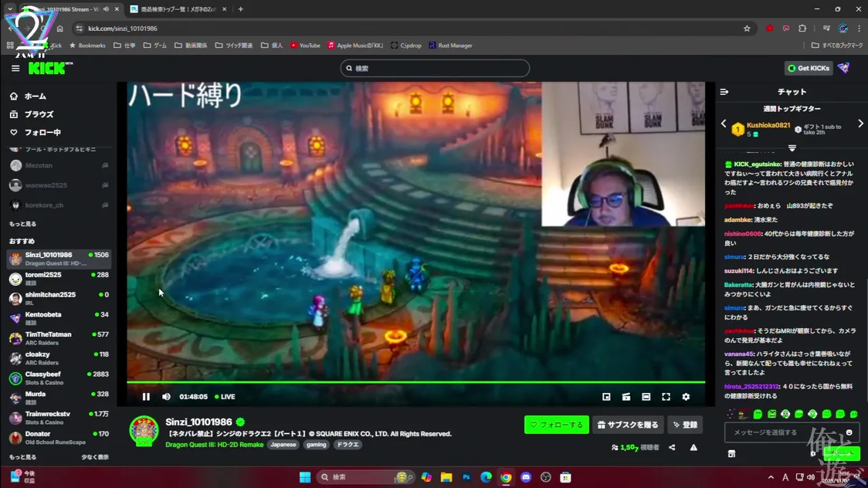Screen dimensions: 868x488
Task: Open the ゲーム bookmarks folder
Action: [155, 45]
